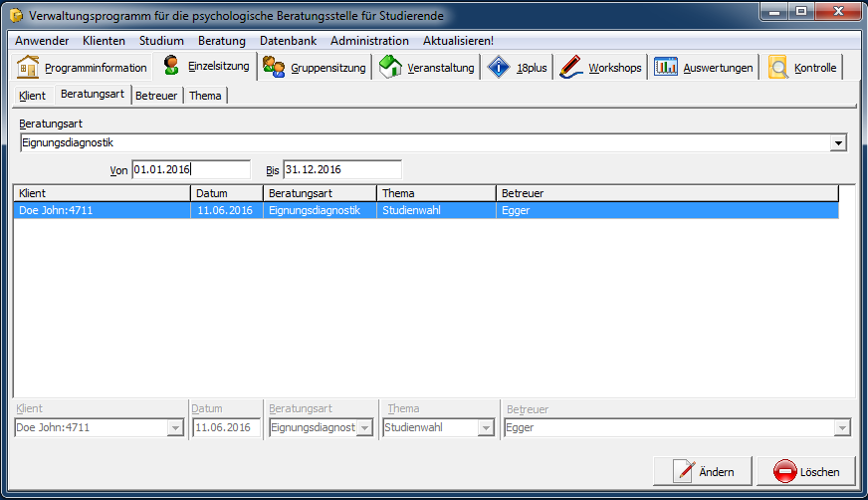Open the Betreuer dropdown showing Egger
The image size is (868, 500).
[x=842, y=427]
